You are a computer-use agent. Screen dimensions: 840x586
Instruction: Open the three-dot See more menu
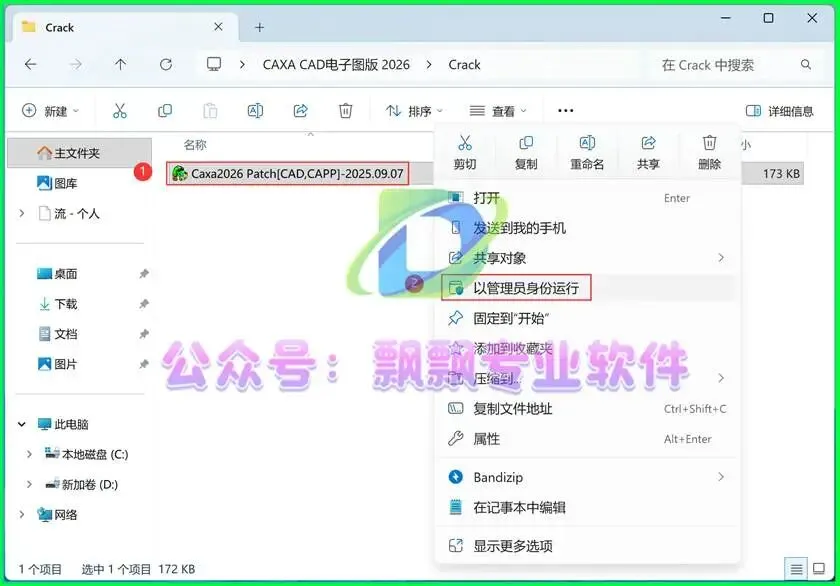point(566,111)
